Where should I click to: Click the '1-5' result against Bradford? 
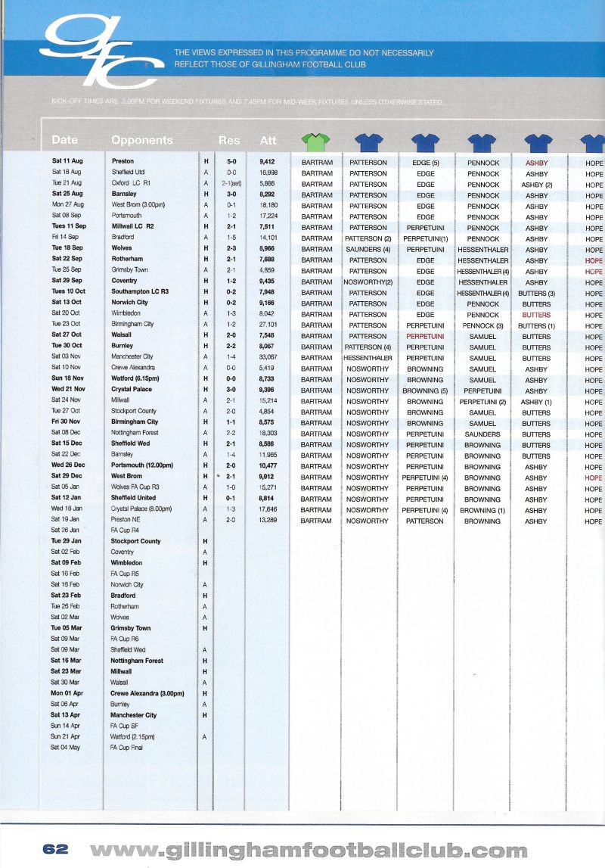(x=231, y=238)
